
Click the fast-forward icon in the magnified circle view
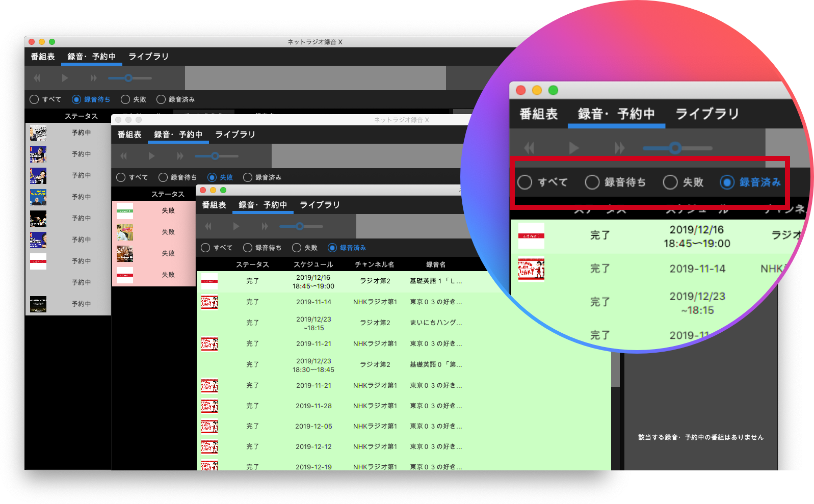pyautogui.click(x=619, y=148)
